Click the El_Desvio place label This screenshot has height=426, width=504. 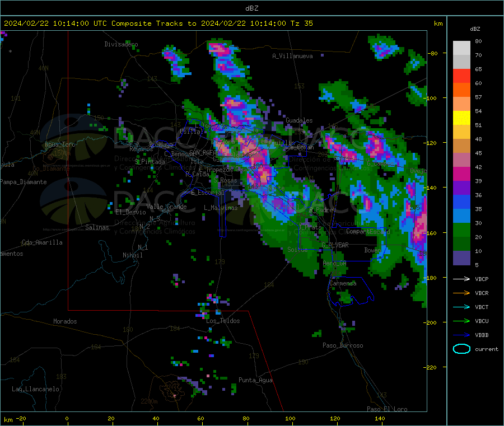point(130,212)
